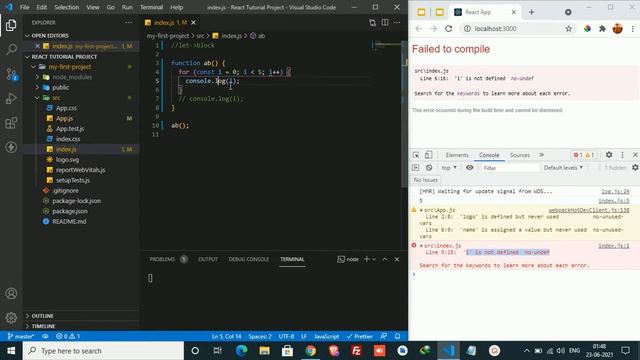This screenshot has width=640, height=360.
Task: Open the Default levels dropdown
Action: click(x=563, y=168)
